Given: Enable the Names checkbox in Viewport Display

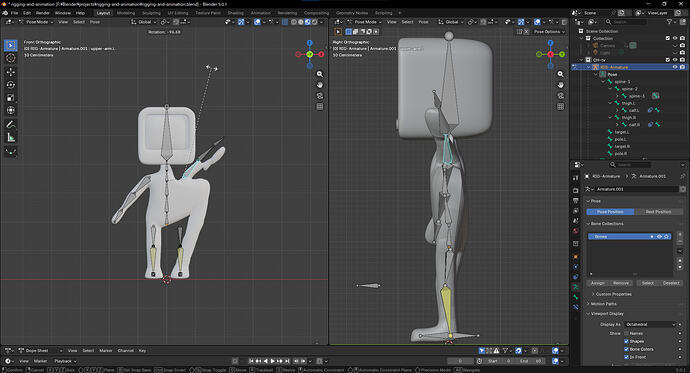Looking at the screenshot, I should [x=626, y=333].
